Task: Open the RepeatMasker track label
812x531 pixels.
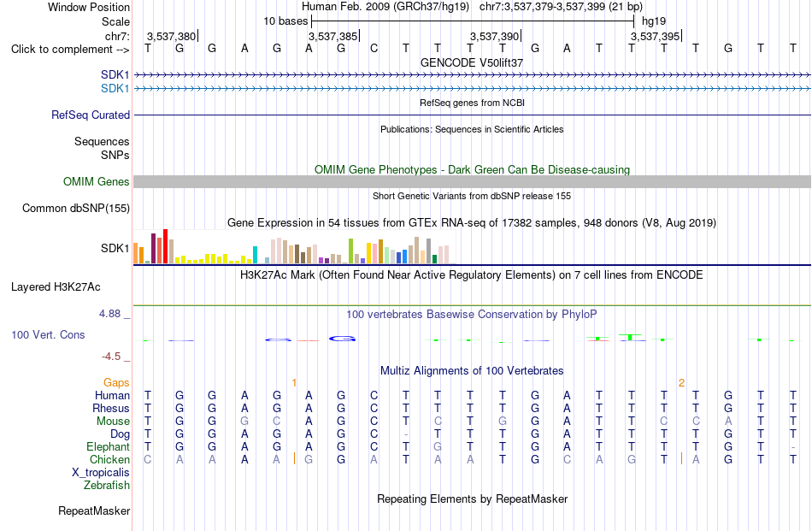Action: [94, 510]
